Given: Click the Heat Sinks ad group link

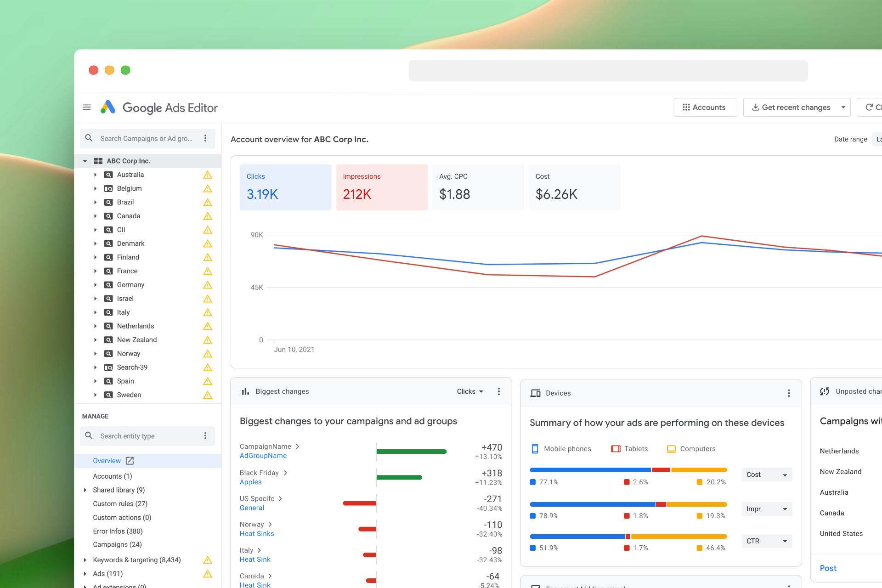Looking at the screenshot, I should (257, 533).
